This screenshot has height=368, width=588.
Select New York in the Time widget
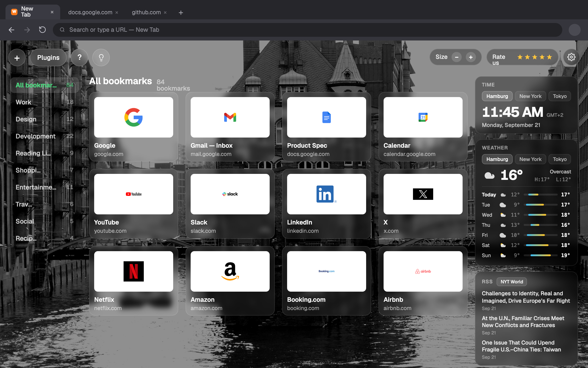click(x=530, y=96)
